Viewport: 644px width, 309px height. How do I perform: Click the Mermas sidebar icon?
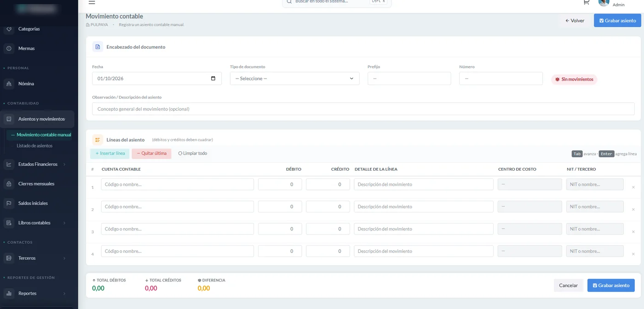click(9, 48)
